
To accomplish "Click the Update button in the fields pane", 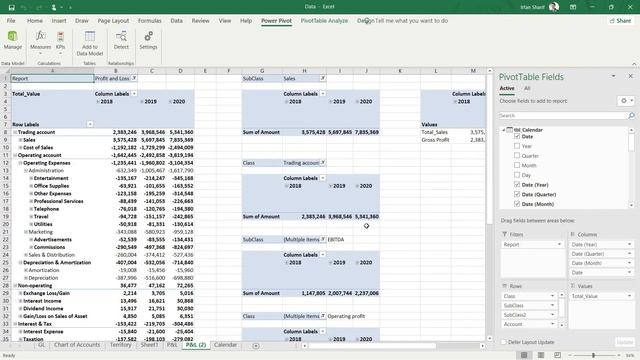I will click(624, 342).
